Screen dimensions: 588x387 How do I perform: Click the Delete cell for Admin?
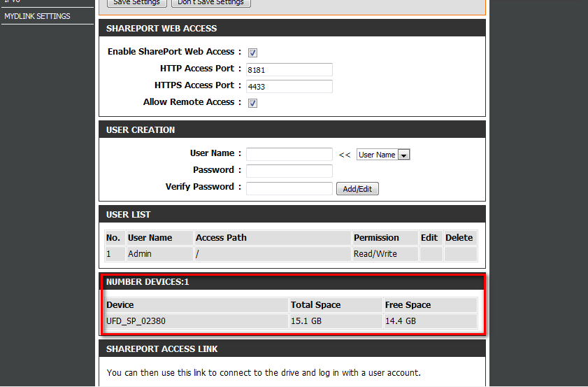tap(459, 254)
